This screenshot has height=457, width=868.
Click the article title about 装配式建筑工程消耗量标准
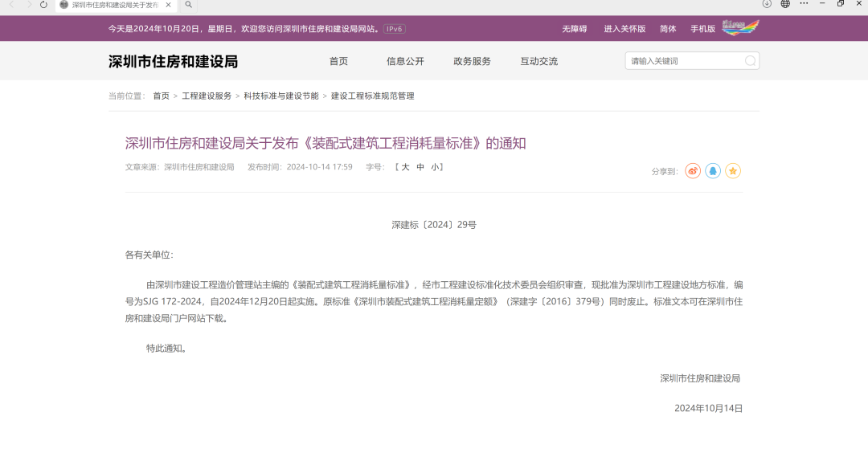coord(325,143)
